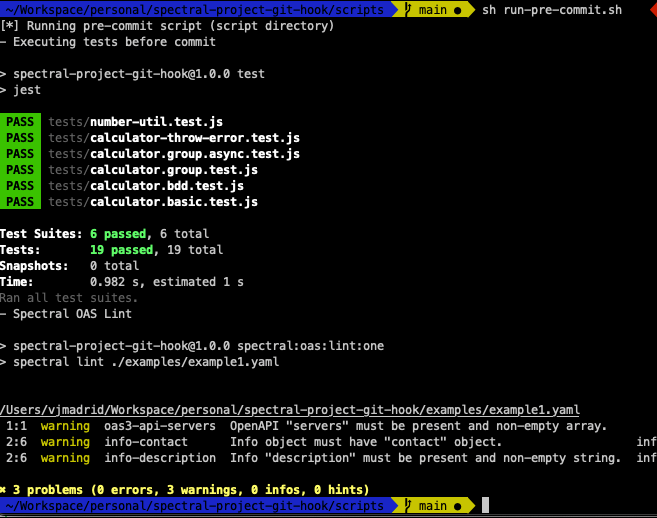The image size is (657, 518).
Task: Click the warning label for info-description
Action: pyautogui.click(x=65, y=458)
